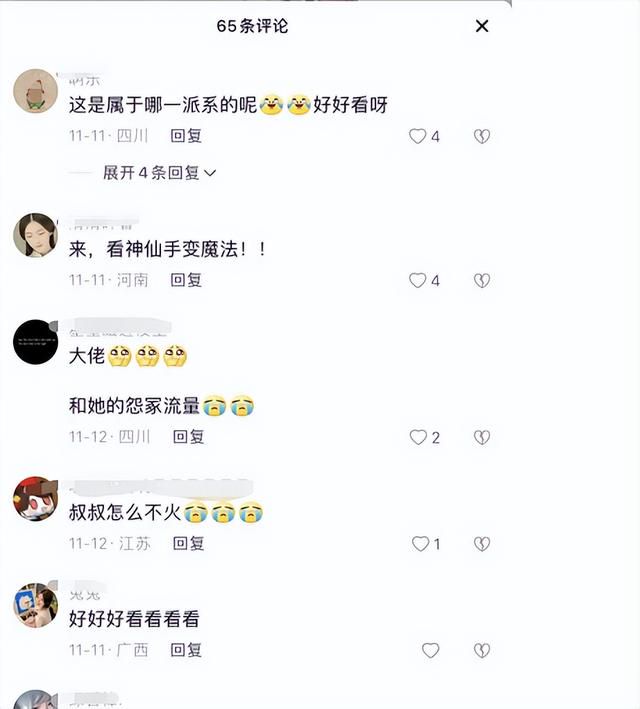Reply to the 江苏 comment
The width and height of the screenshot is (640, 709).
189,543
